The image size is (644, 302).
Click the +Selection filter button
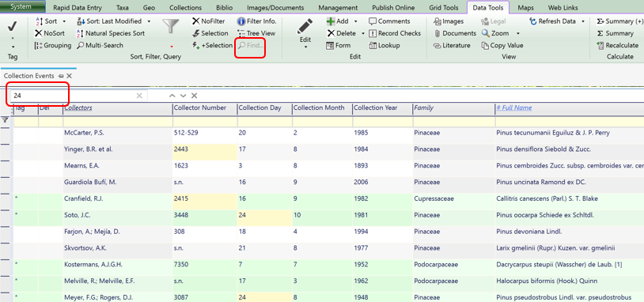point(212,46)
